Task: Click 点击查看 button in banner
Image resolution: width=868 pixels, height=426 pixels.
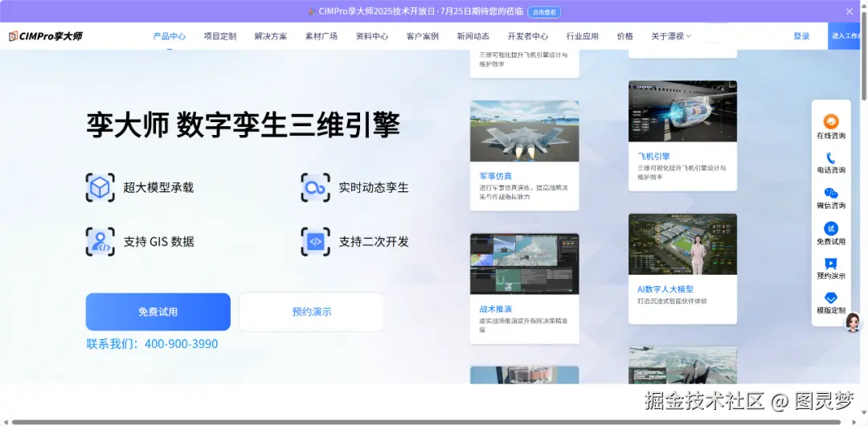Action: coord(544,11)
